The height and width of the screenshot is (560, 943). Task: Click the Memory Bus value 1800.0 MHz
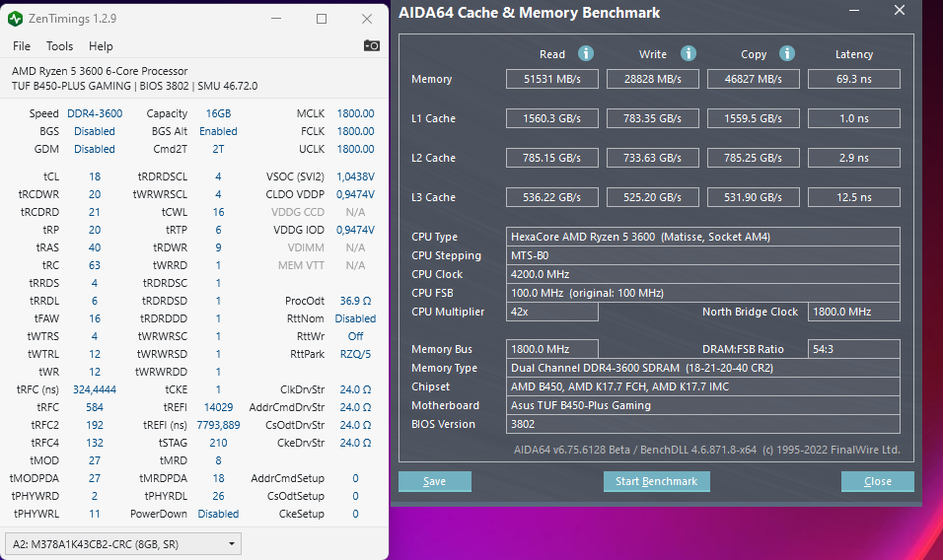(x=552, y=349)
